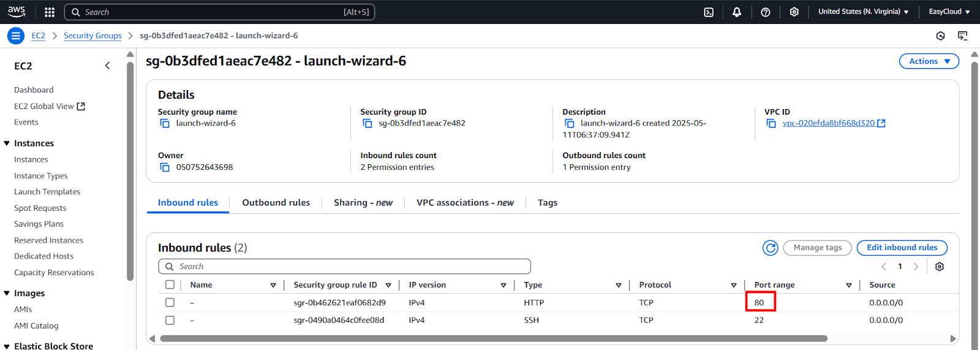Image resolution: width=980 pixels, height=350 pixels.
Task: Open AMI Catalog in sidebar
Action: (x=36, y=326)
